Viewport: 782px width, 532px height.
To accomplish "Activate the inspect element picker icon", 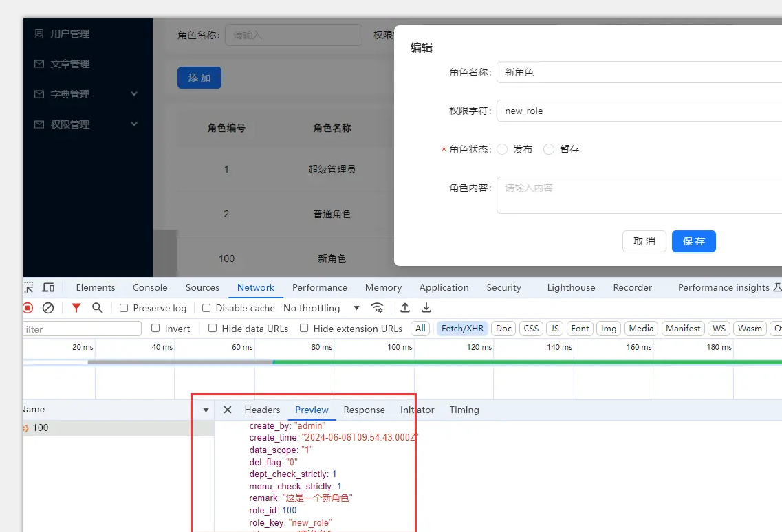I will point(28,288).
